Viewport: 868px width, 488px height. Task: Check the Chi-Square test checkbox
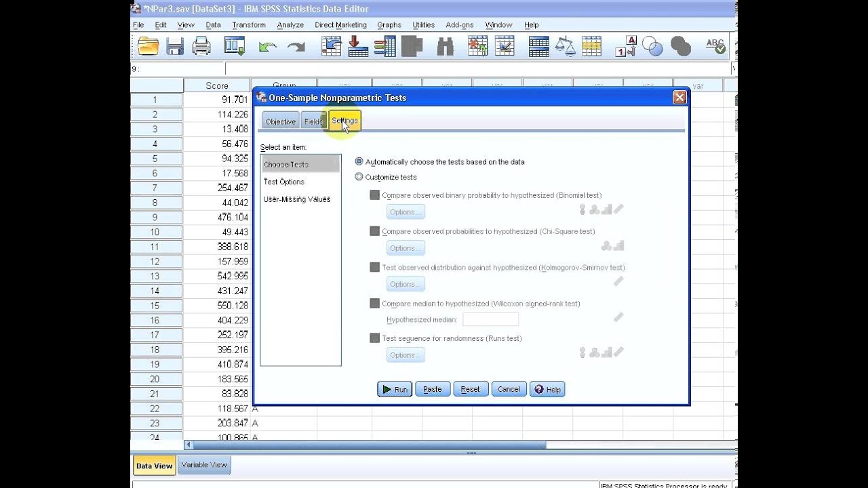[374, 231]
